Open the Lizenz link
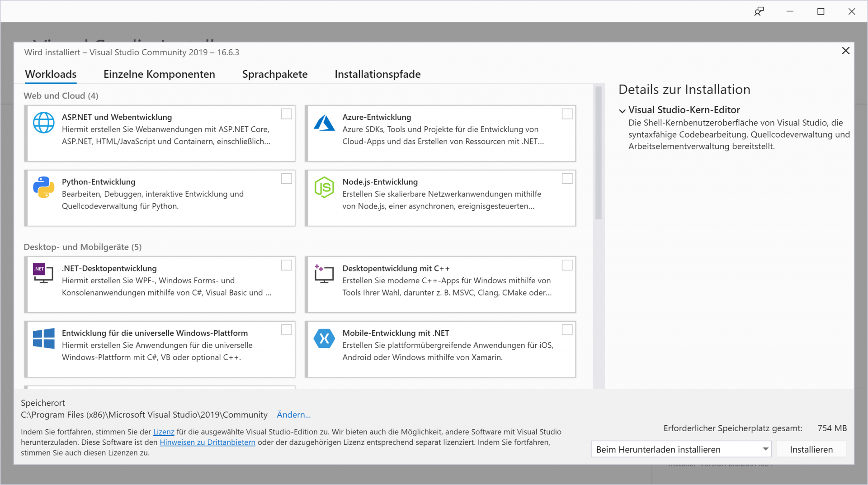This screenshot has width=868, height=485. (x=164, y=432)
